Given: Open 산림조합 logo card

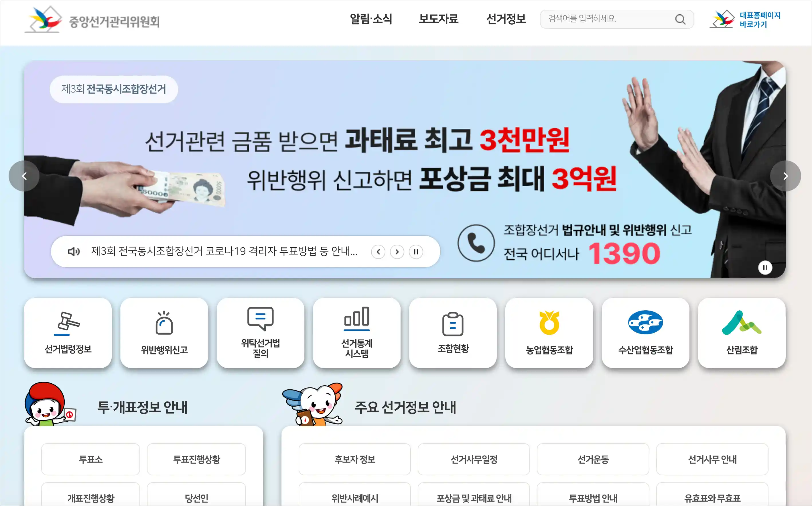Looking at the screenshot, I should pyautogui.click(x=742, y=333).
